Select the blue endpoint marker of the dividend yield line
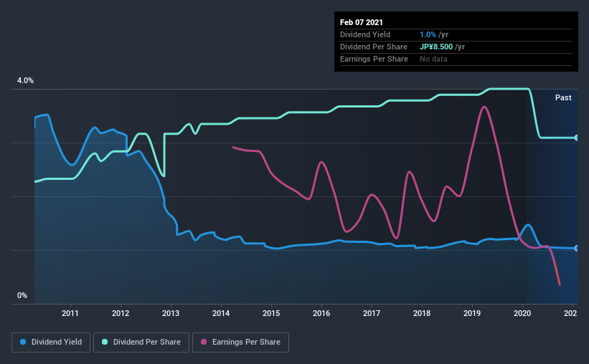 576,249
